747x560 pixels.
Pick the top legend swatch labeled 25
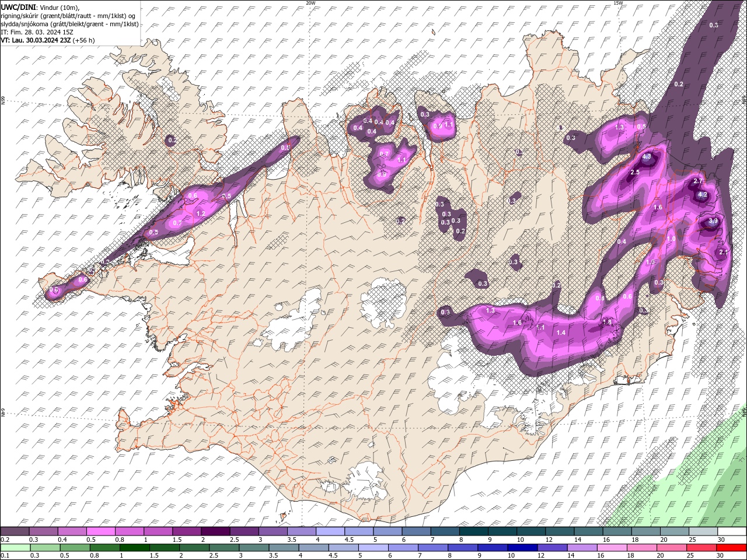click(x=703, y=531)
